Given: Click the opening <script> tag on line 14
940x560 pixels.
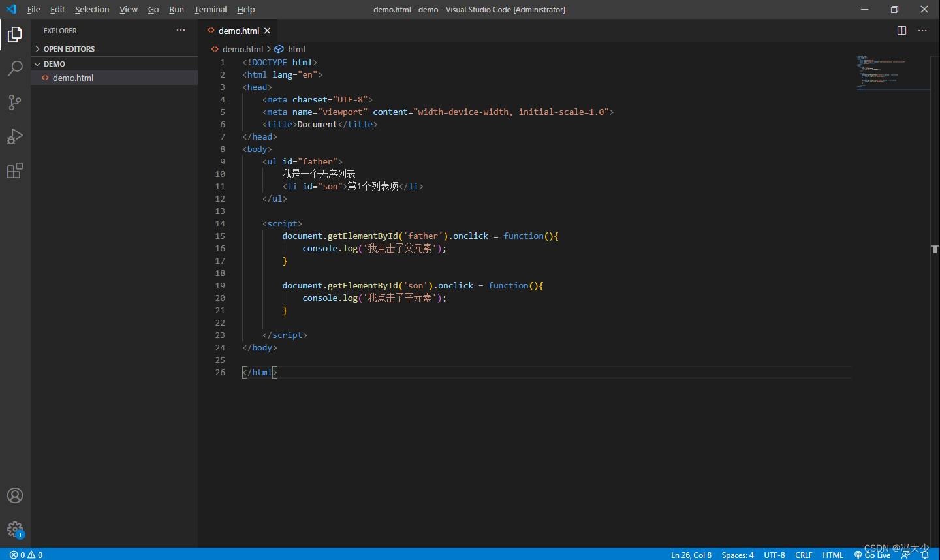Looking at the screenshot, I should click(x=283, y=223).
